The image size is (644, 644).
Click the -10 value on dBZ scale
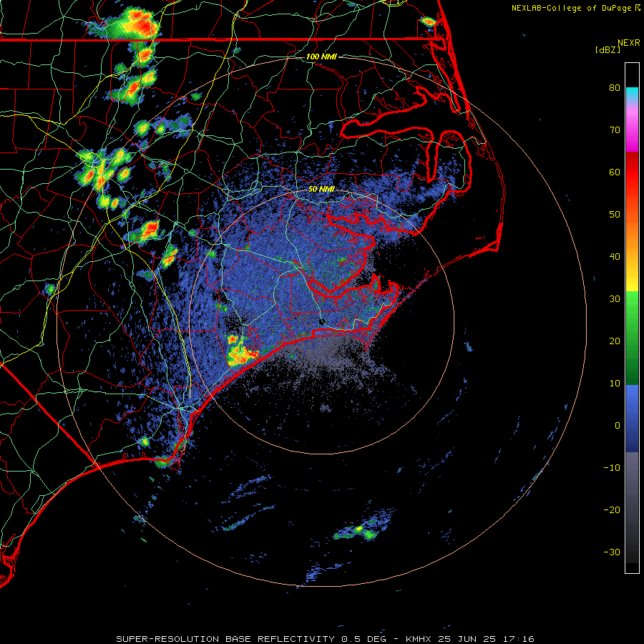pos(612,468)
